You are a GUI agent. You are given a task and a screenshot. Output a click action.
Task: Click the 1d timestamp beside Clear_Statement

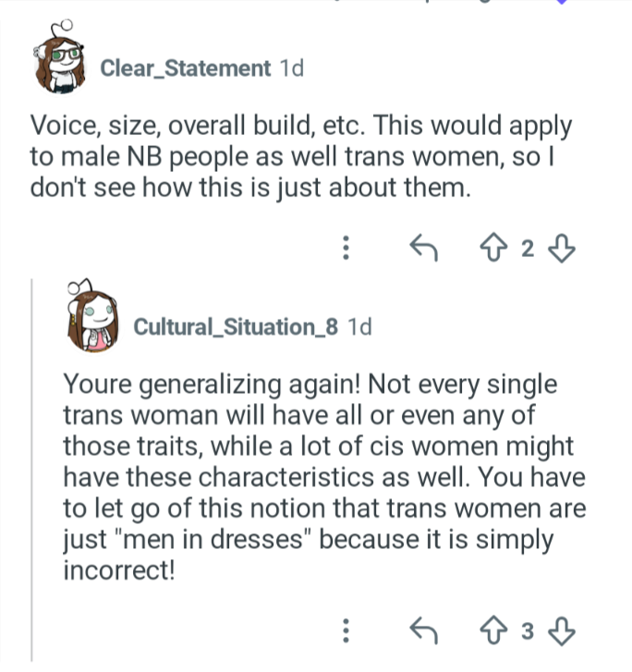[291, 68]
